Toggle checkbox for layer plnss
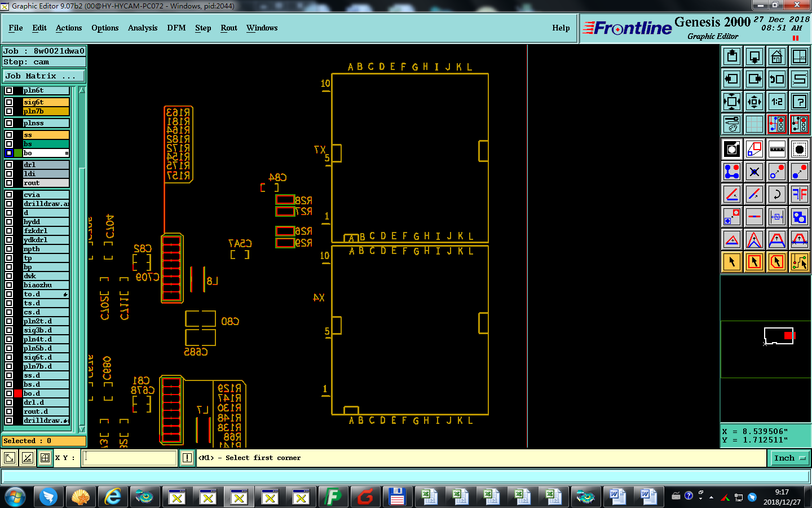 tap(9, 123)
